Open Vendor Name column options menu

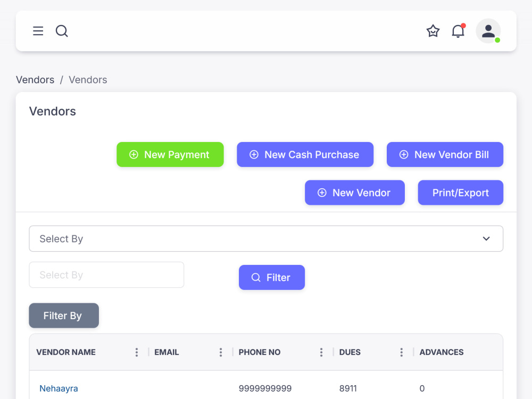click(137, 352)
